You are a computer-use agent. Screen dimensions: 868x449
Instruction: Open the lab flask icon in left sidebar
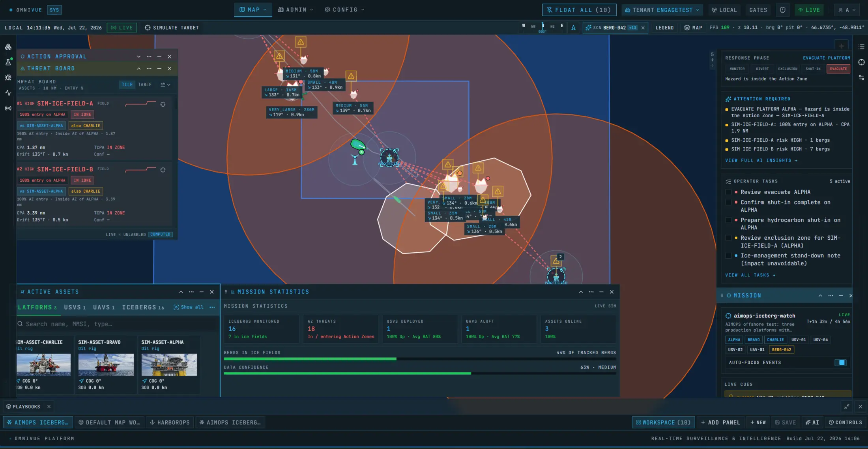click(x=8, y=62)
